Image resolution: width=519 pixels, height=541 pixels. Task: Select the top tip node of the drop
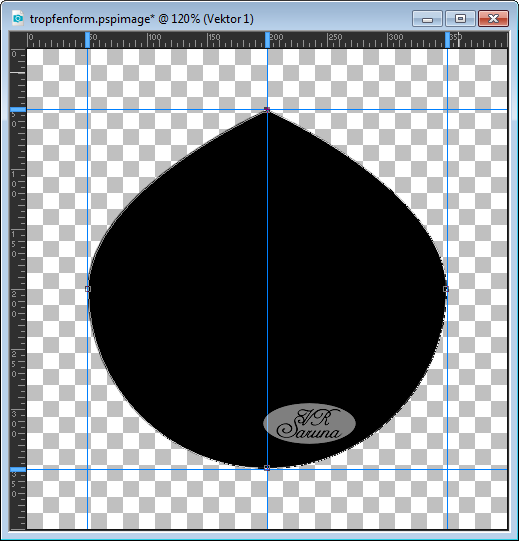(267, 110)
